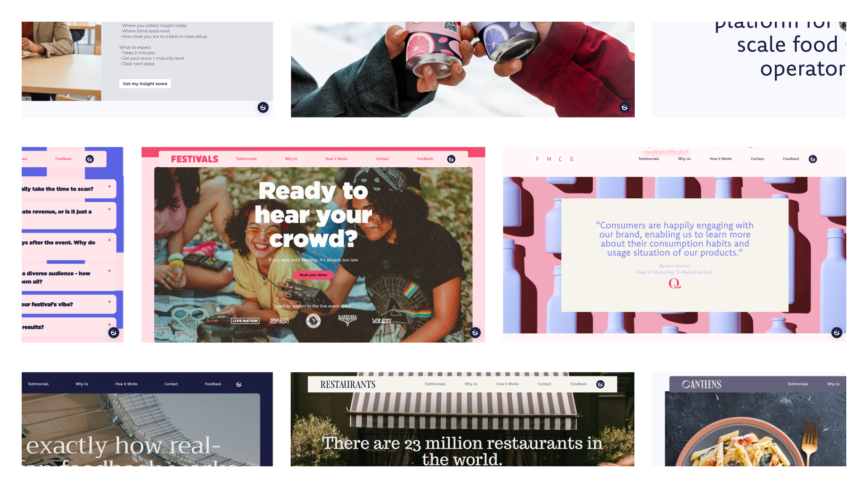
Task: Select Contact in the Restaurants navbar
Action: (x=544, y=384)
